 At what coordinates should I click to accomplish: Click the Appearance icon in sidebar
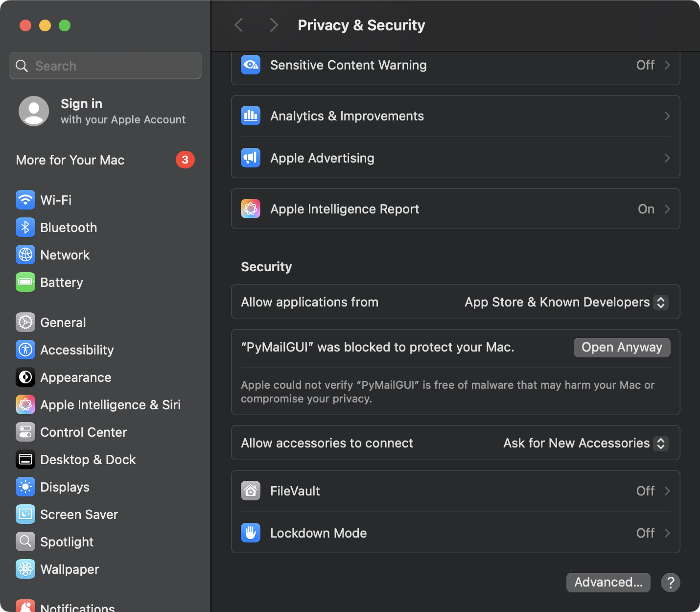25,377
